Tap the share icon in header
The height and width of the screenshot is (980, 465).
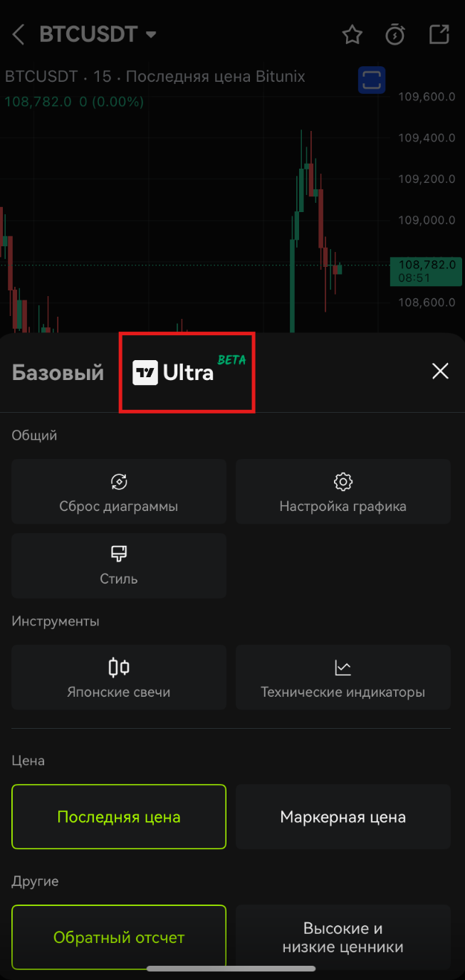point(439,34)
